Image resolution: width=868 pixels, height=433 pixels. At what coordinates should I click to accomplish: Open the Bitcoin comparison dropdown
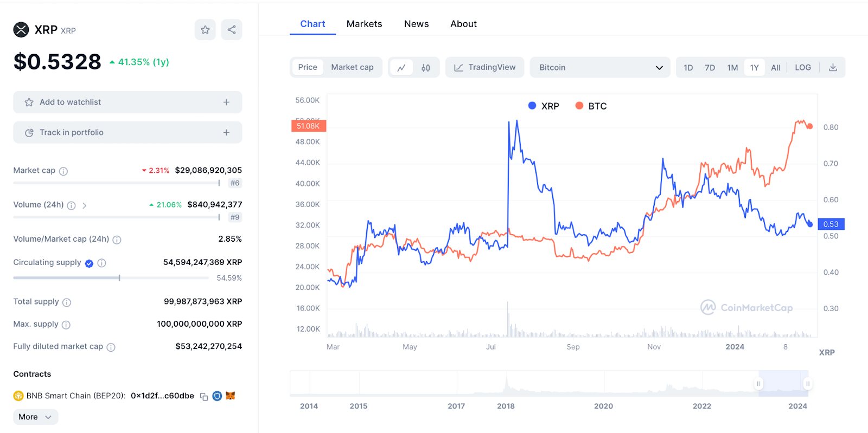tap(600, 67)
